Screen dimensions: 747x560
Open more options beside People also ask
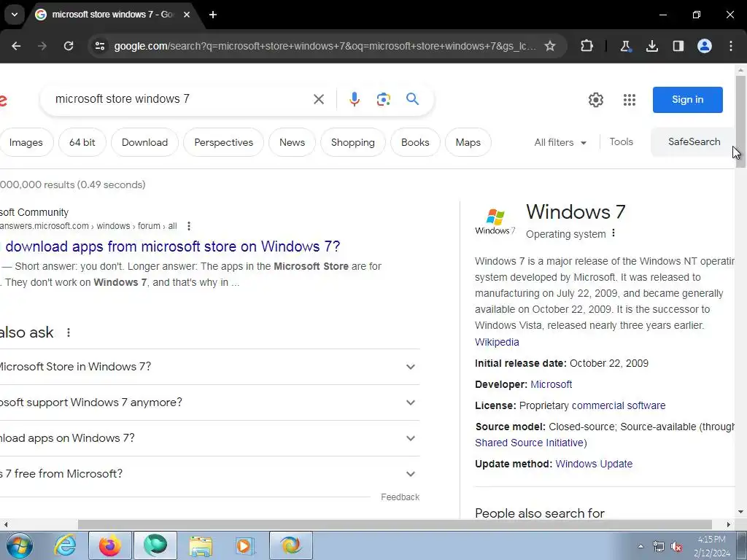(x=69, y=332)
